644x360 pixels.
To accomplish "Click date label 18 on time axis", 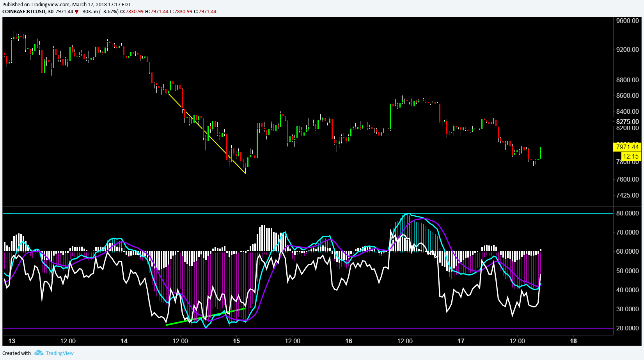I will pyautogui.click(x=573, y=341).
